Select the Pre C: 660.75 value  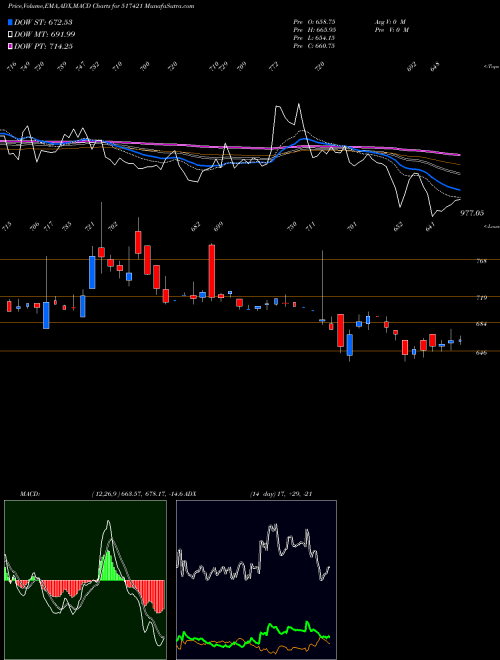click(x=314, y=46)
